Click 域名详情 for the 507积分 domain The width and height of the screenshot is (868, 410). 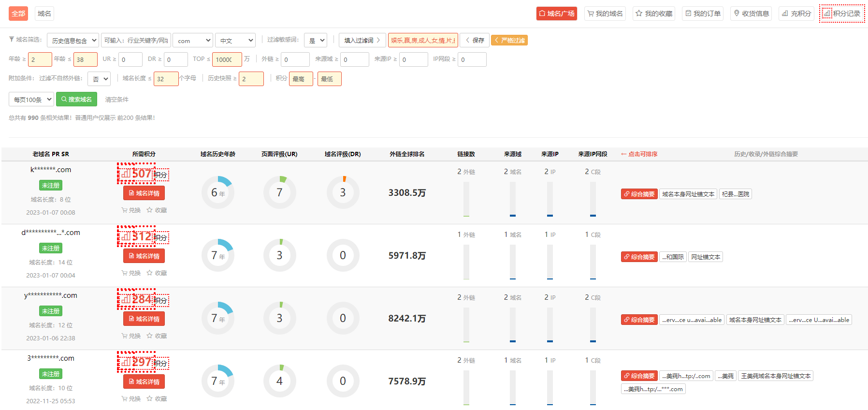(144, 193)
